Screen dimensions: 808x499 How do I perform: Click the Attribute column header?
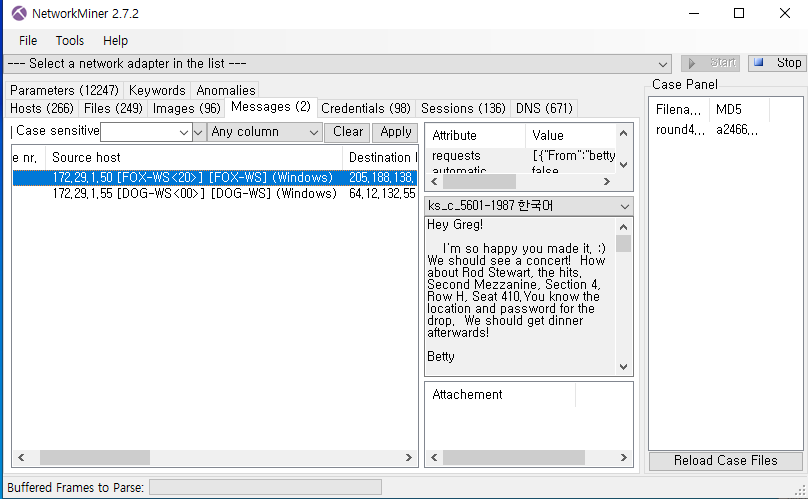pyautogui.click(x=475, y=136)
